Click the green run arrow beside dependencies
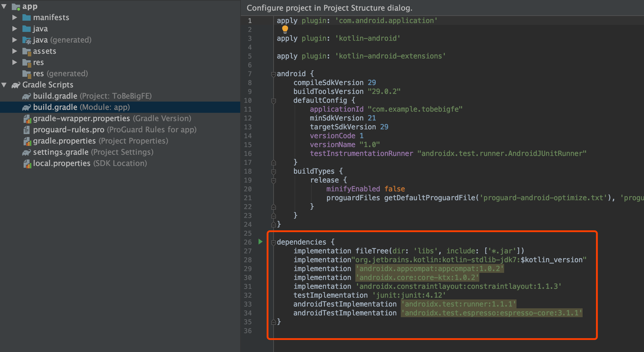 (x=260, y=242)
